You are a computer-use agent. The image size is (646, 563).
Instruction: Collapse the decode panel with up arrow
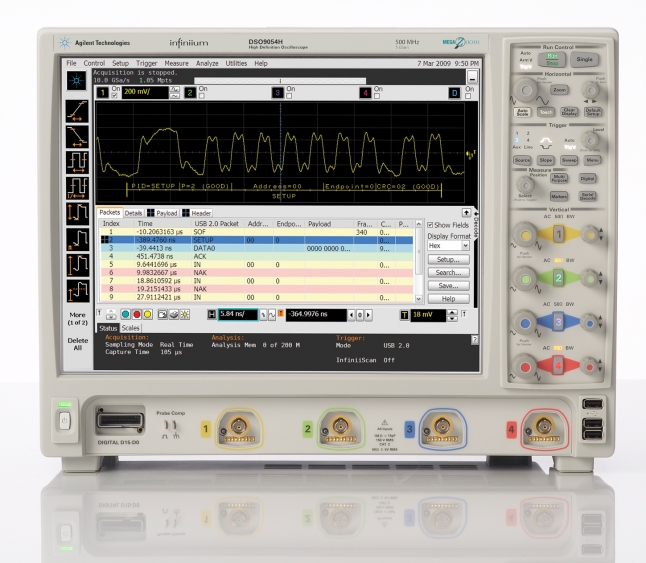[466, 213]
